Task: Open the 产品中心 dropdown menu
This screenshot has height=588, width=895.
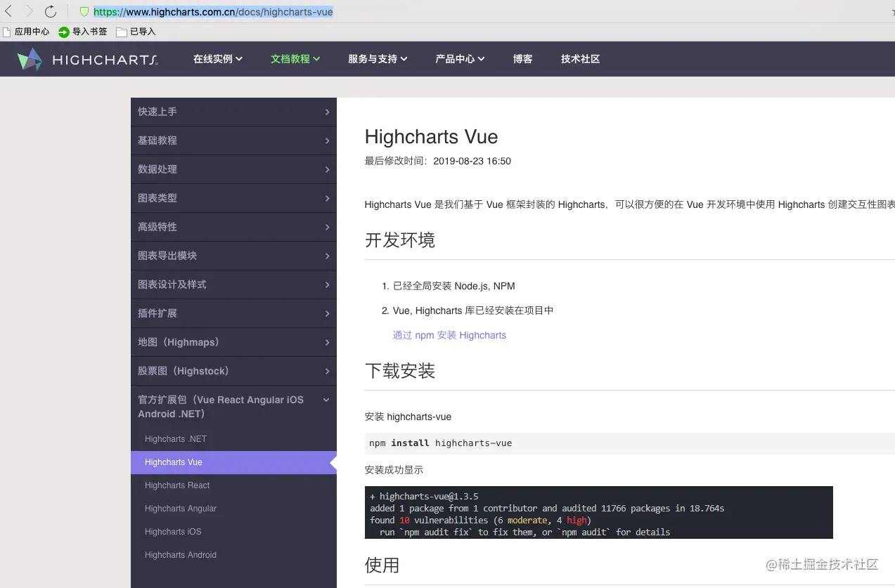Action: tap(460, 59)
